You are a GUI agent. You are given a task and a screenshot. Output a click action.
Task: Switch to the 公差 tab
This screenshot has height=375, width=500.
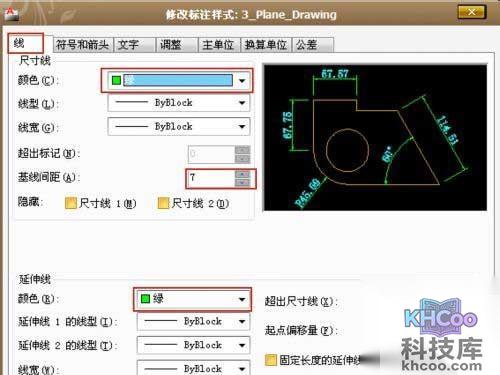click(x=313, y=44)
